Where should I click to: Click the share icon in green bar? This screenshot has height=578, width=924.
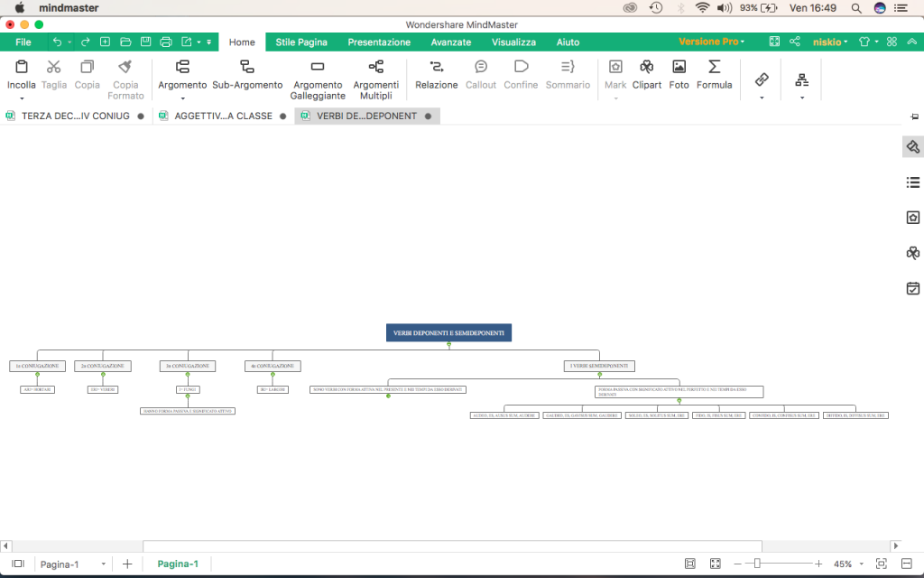(x=795, y=42)
